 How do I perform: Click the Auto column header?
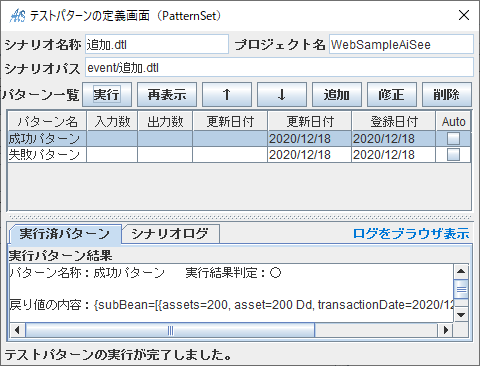coord(453,121)
